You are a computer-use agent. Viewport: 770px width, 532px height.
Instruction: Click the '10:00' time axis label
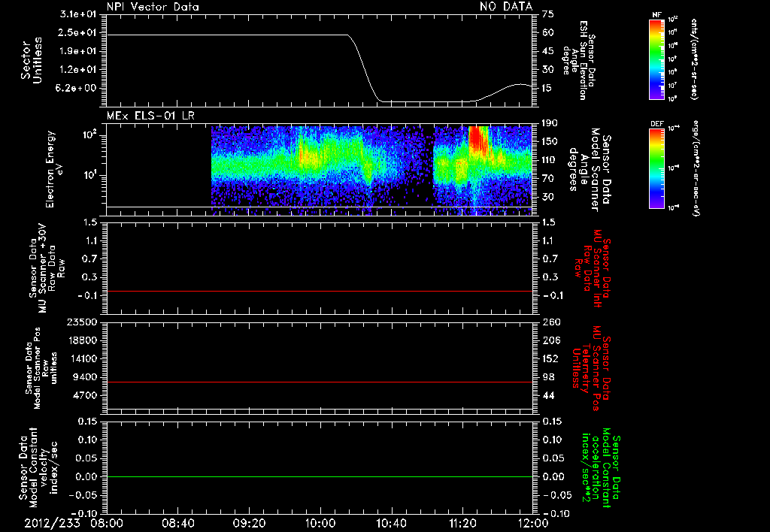[320, 523]
